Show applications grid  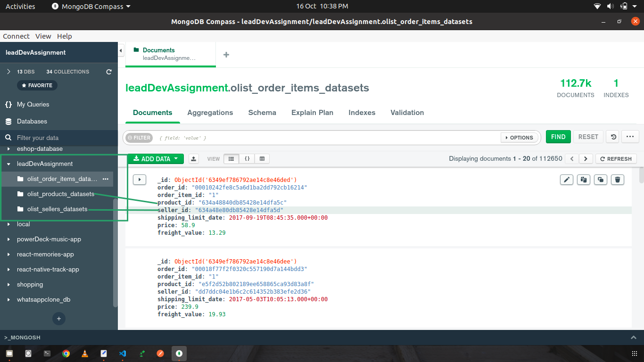[634, 353]
